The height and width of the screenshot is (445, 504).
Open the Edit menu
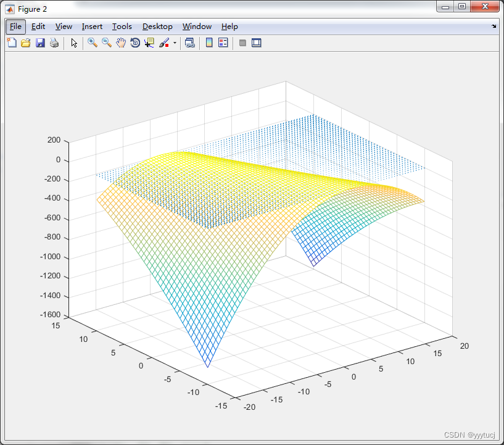[38, 27]
